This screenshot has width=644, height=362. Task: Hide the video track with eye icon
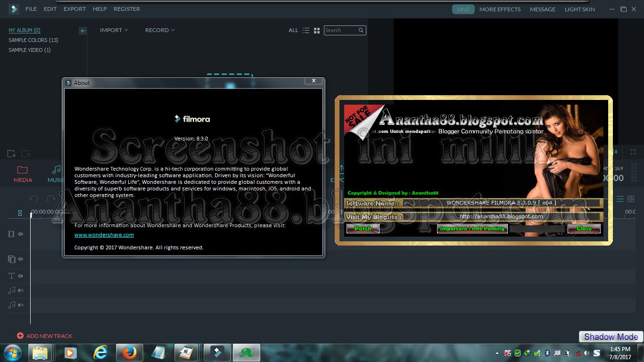pyautogui.click(x=21, y=234)
